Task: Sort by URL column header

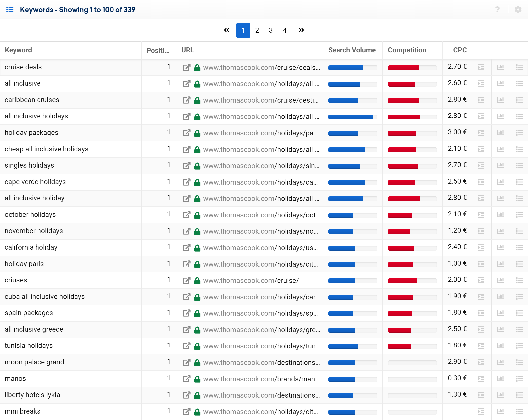Action: [x=188, y=50]
